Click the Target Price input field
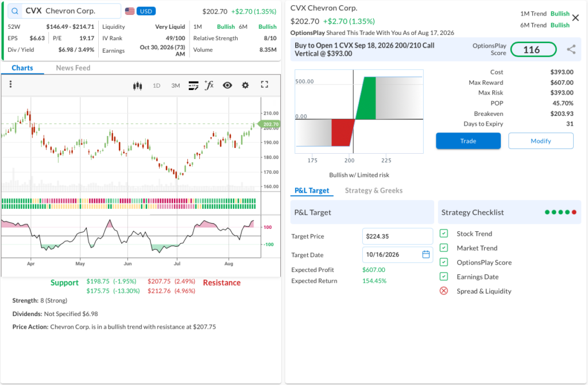588x385 pixels. (x=397, y=236)
